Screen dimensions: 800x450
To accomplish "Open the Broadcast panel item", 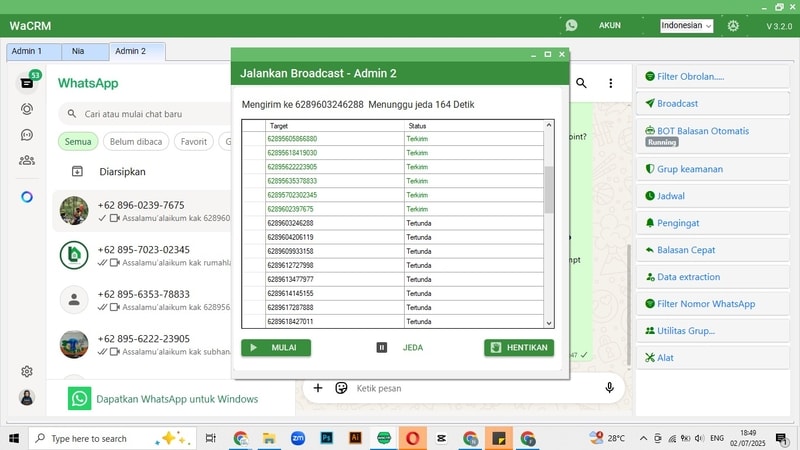I will [713, 104].
